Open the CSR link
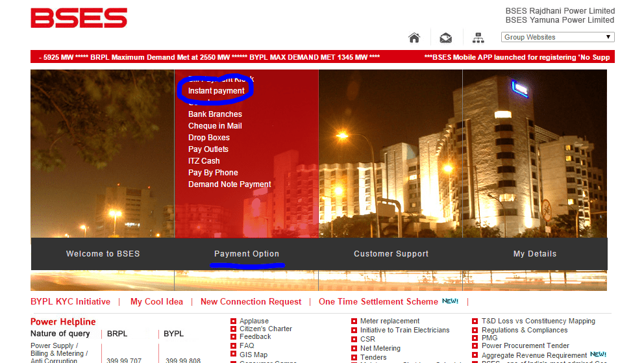Image resolution: width=644 pixels, height=363 pixels. pos(367,339)
